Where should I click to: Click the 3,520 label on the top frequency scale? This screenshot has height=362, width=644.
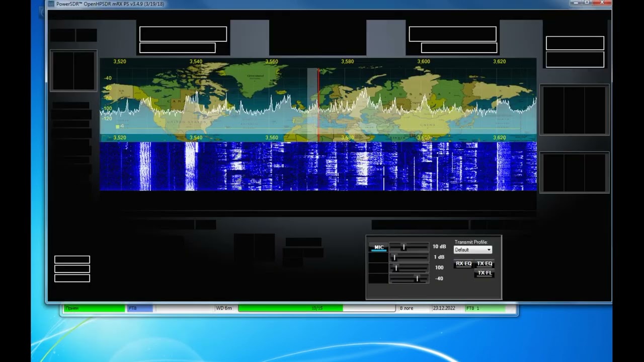[120, 61]
